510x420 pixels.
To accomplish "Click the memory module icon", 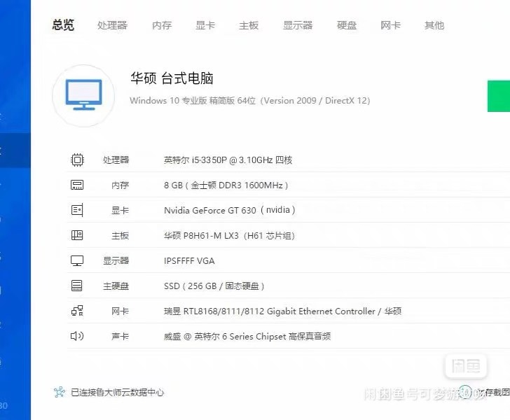I will click(x=77, y=185).
